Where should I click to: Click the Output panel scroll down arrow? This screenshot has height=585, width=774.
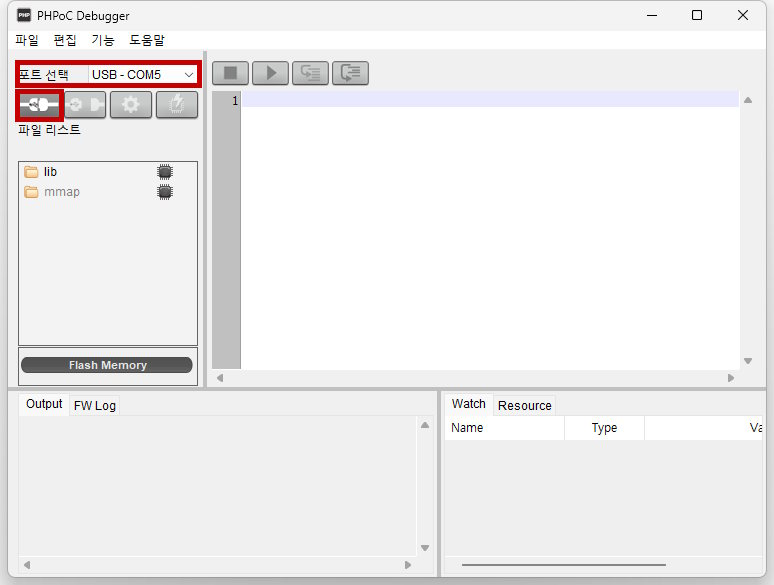(x=425, y=548)
